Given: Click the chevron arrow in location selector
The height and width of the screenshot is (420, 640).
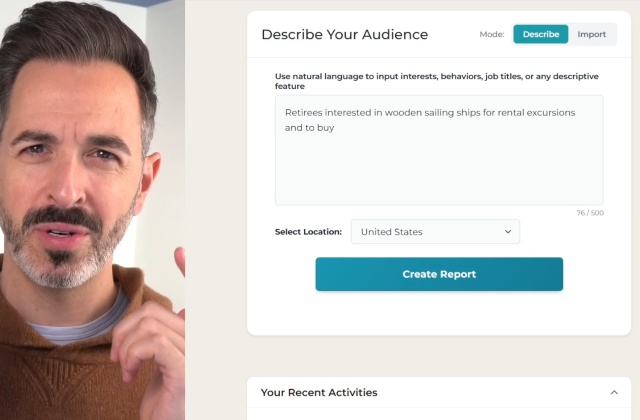Looking at the screenshot, I should [x=508, y=232].
